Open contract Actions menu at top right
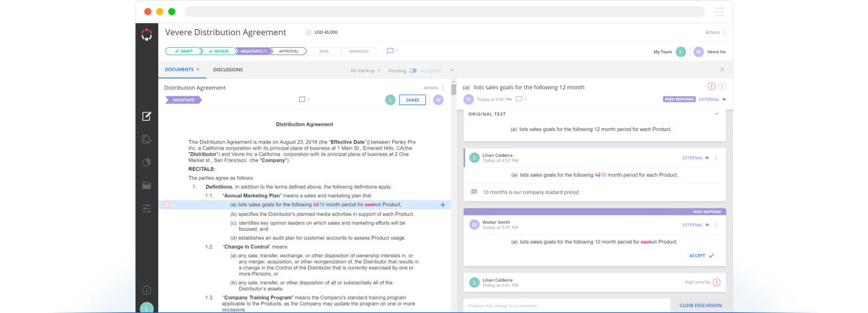 pyautogui.click(x=715, y=32)
